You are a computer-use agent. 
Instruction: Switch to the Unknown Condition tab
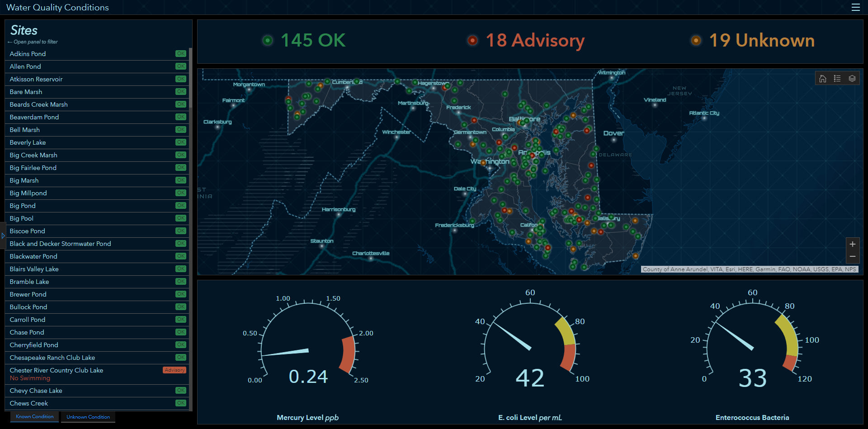click(88, 417)
